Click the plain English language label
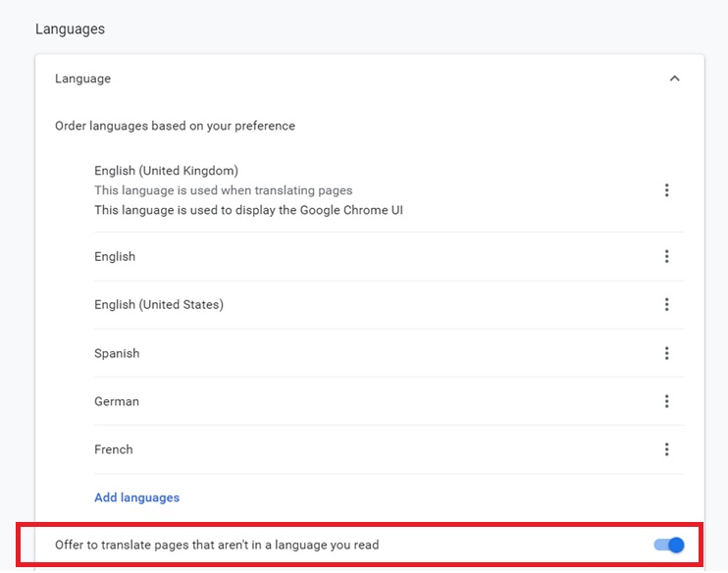The image size is (728, 573). pyautogui.click(x=115, y=257)
